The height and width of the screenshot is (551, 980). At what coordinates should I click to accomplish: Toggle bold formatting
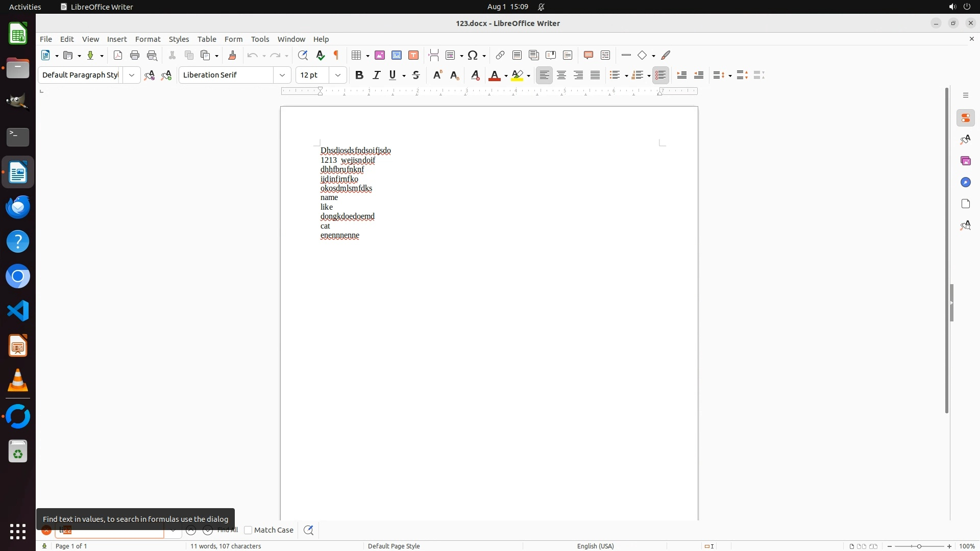[359, 75]
